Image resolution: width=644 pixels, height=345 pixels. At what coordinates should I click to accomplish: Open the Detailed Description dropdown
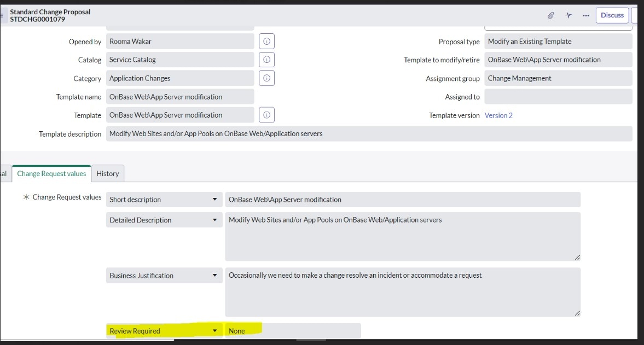pos(215,220)
